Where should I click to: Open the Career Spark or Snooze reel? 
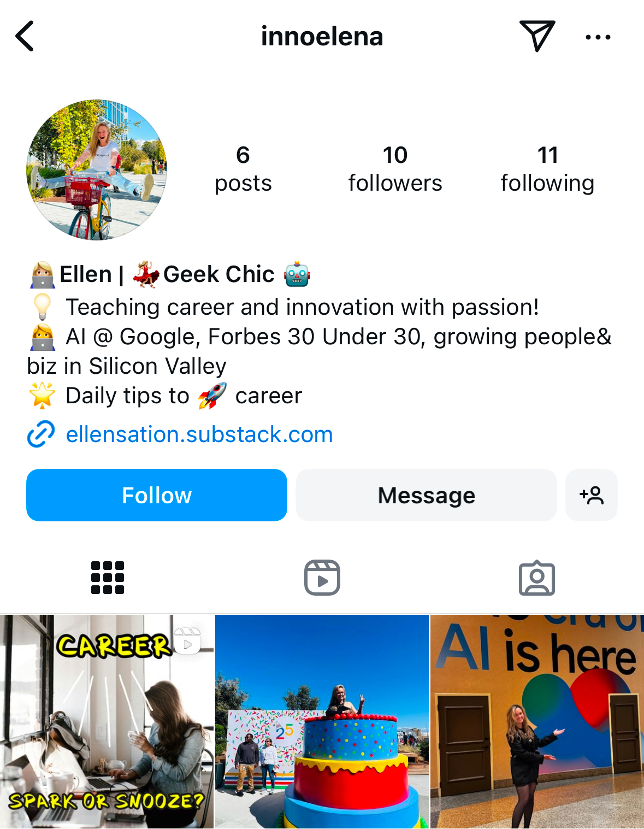[x=107, y=722]
